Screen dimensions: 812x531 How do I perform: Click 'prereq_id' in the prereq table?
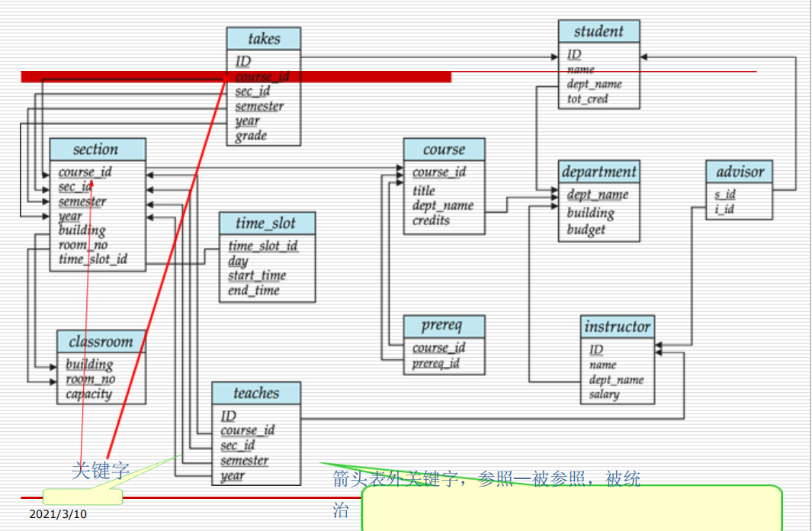435,364
